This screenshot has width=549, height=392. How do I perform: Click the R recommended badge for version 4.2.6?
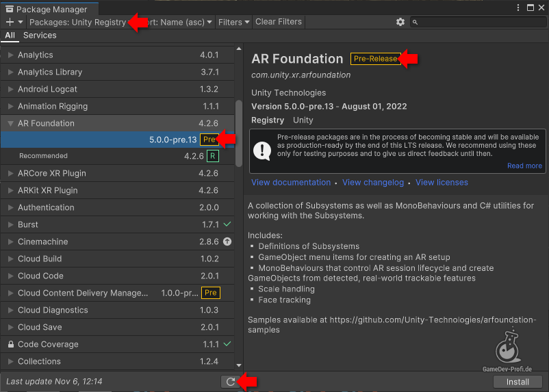click(213, 156)
